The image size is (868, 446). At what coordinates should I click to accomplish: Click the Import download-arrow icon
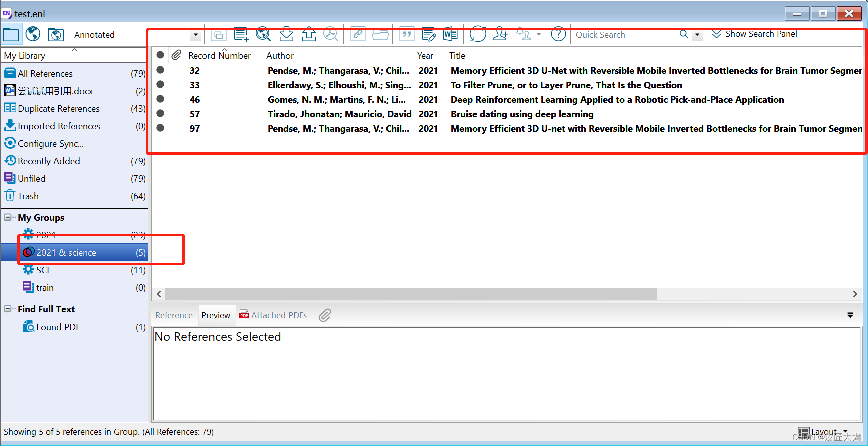286,34
